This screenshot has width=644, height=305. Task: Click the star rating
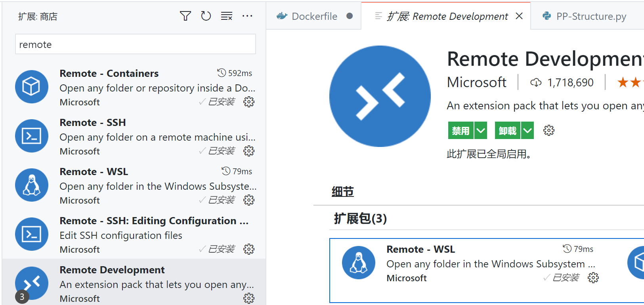click(630, 82)
